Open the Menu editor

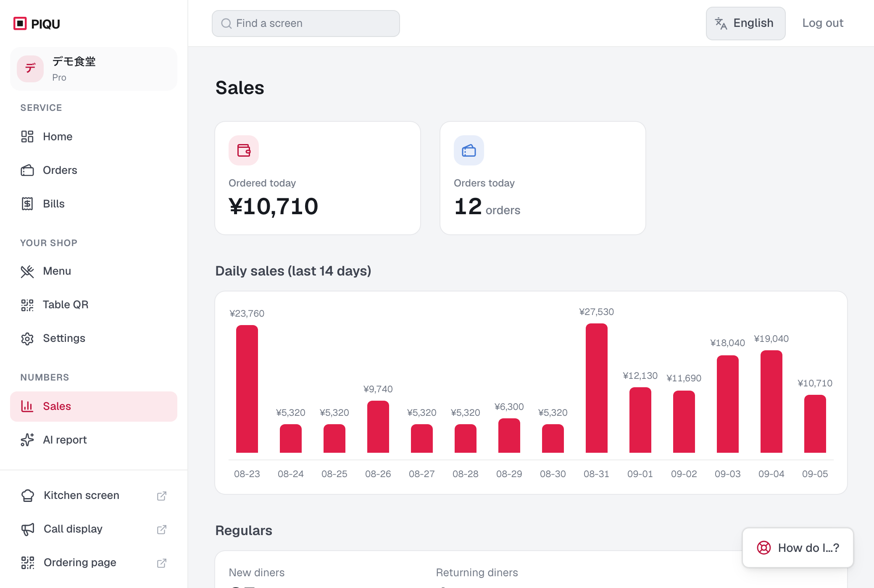coord(94,271)
